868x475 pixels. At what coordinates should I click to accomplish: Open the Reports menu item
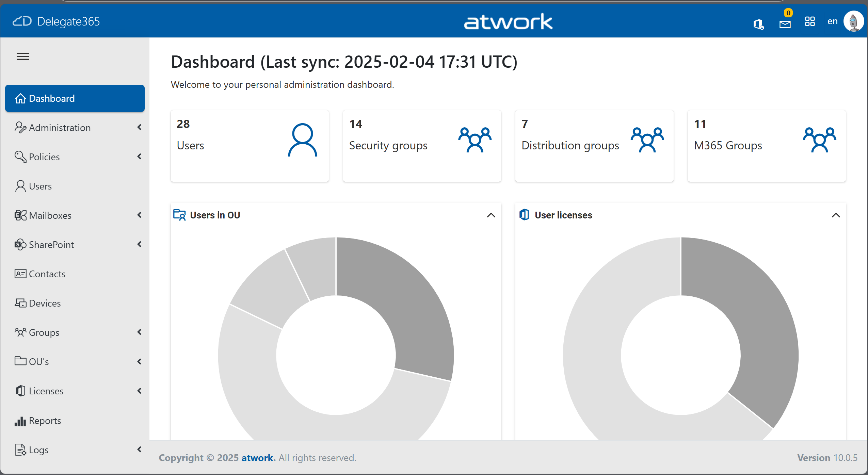coord(75,421)
